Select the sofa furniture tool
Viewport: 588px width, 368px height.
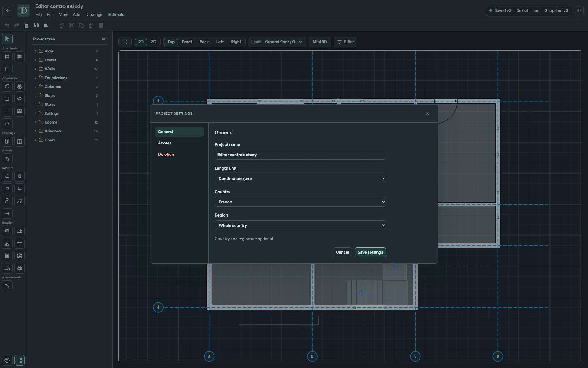point(20,189)
